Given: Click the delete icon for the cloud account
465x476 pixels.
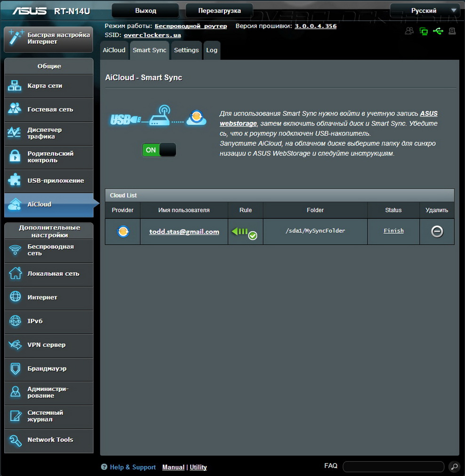Looking at the screenshot, I should [x=437, y=231].
